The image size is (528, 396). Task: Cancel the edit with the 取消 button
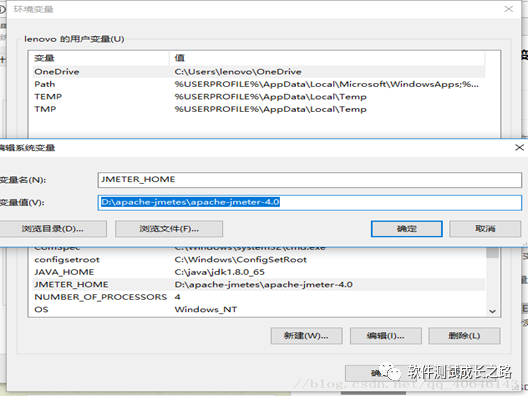(485, 229)
